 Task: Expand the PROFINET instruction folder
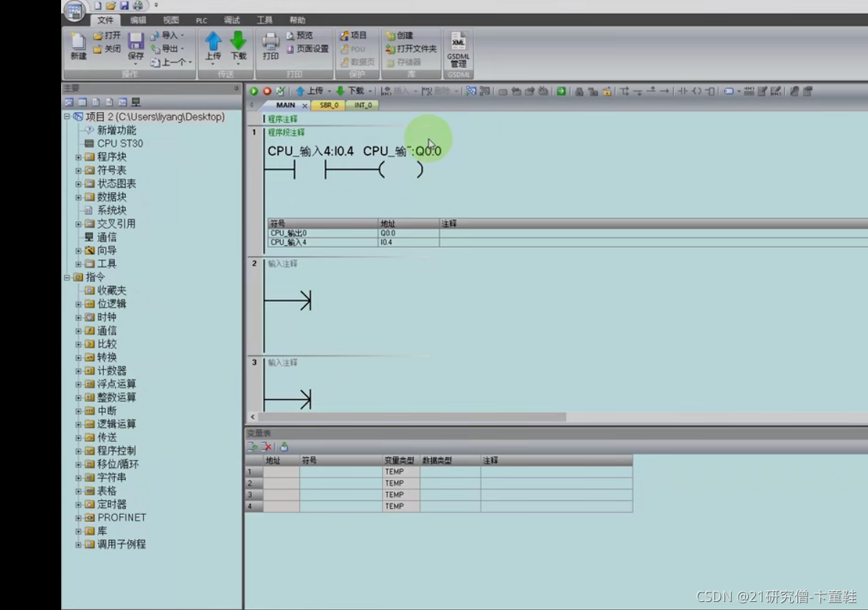click(79, 518)
